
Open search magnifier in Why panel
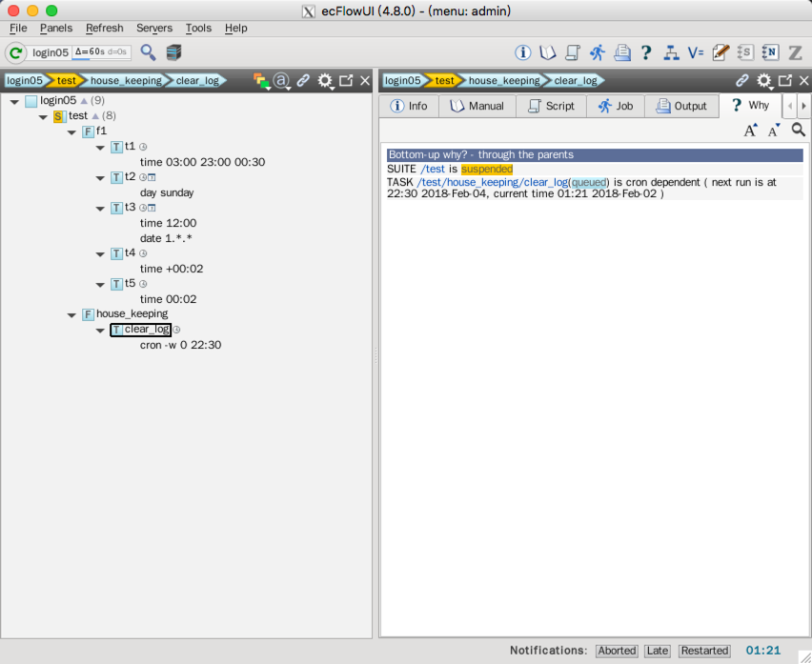(x=799, y=130)
